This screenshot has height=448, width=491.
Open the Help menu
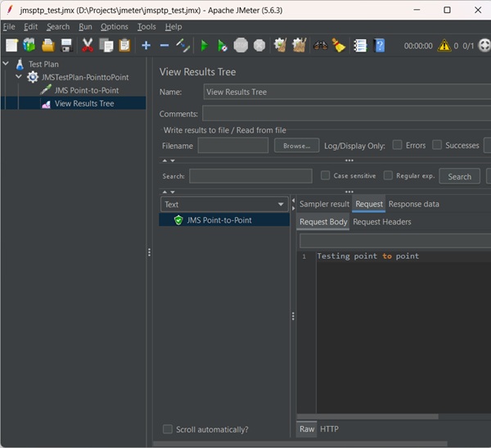[173, 27]
